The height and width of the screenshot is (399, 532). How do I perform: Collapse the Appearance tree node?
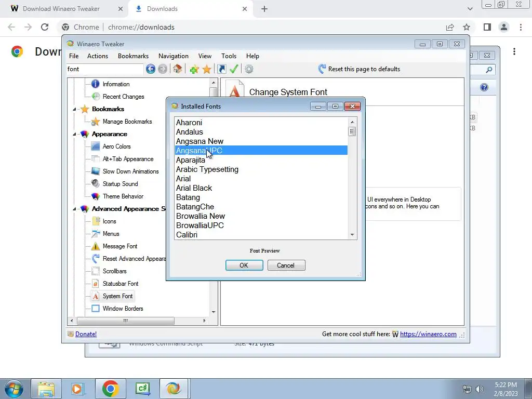click(74, 135)
